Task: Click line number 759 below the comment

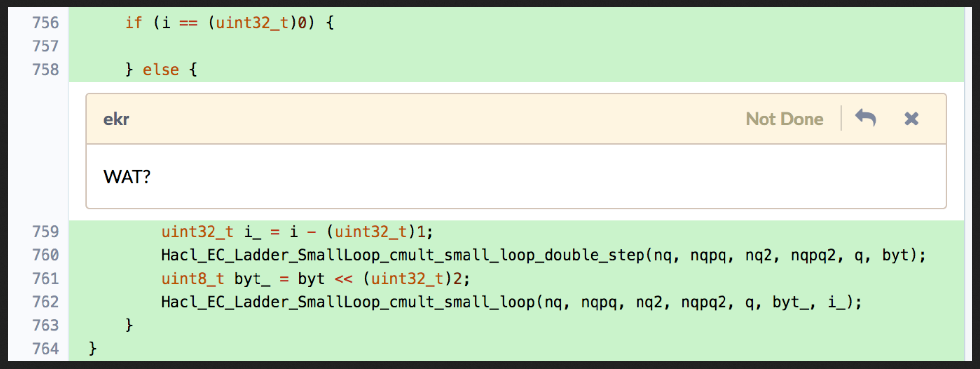Action: (45, 232)
